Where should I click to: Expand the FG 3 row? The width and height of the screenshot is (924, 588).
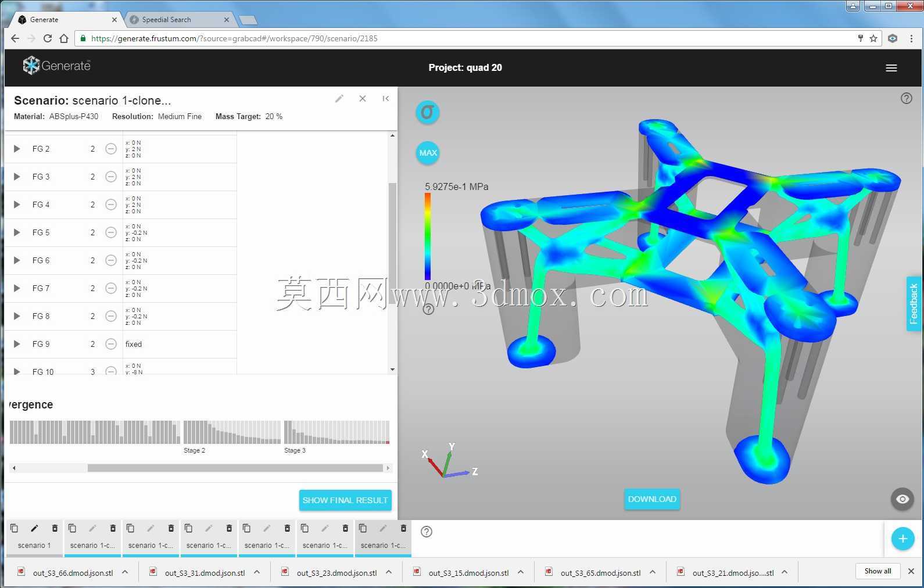pyautogui.click(x=17, y=177)
